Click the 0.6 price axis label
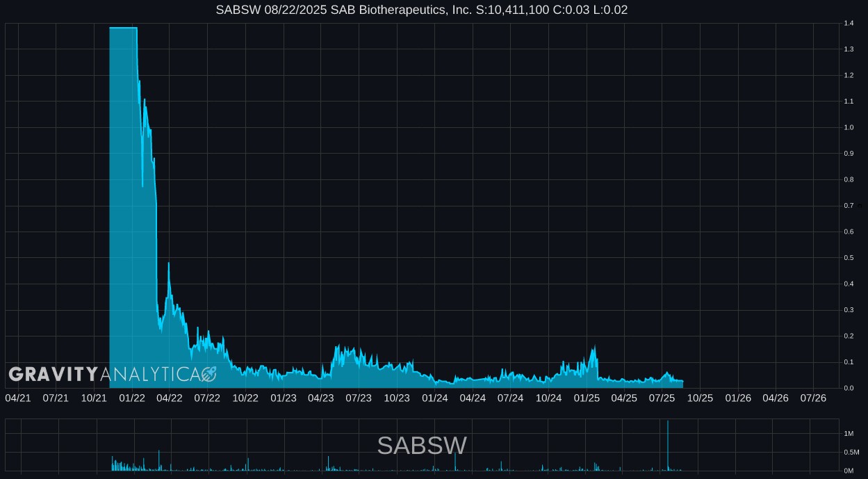The image size is (868, 479). tap(849, 232)
